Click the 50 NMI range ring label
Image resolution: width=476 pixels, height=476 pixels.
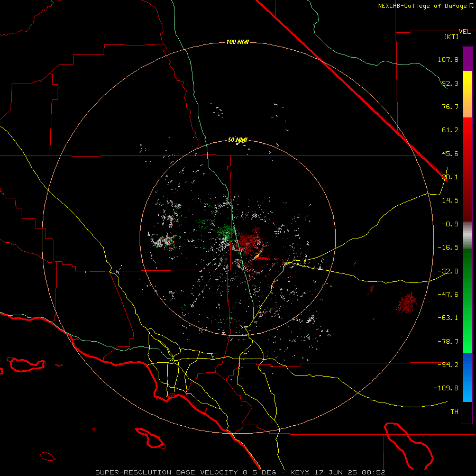pos(237,140)
